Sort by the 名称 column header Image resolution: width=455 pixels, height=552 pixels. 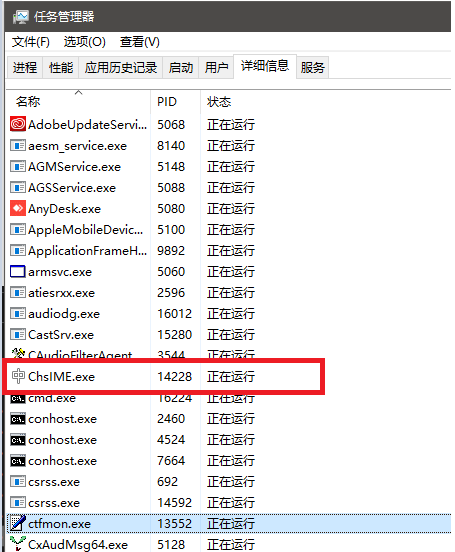click(x=78, y=102)
